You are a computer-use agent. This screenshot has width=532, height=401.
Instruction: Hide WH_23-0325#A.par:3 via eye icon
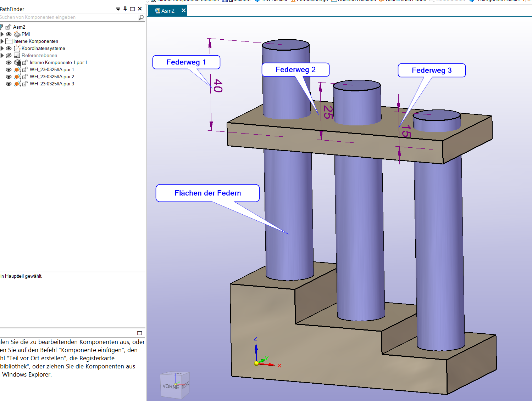click(9, 84)
